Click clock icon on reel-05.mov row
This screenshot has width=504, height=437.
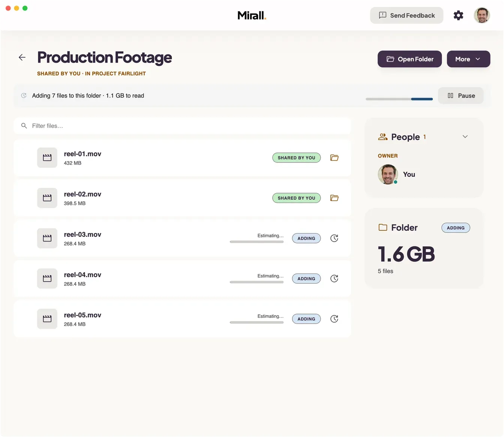(x=334, y=319)
